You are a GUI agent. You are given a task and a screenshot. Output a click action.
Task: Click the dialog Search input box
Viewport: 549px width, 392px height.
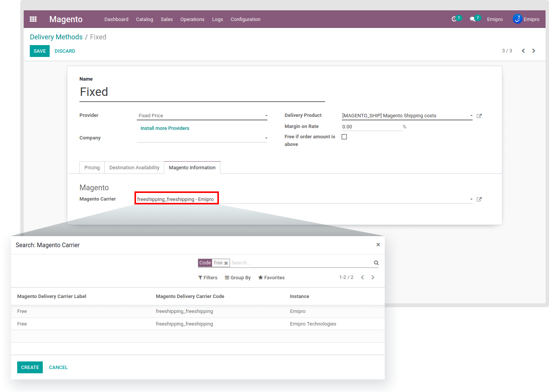pyautogui.click(x=301, y=263)
